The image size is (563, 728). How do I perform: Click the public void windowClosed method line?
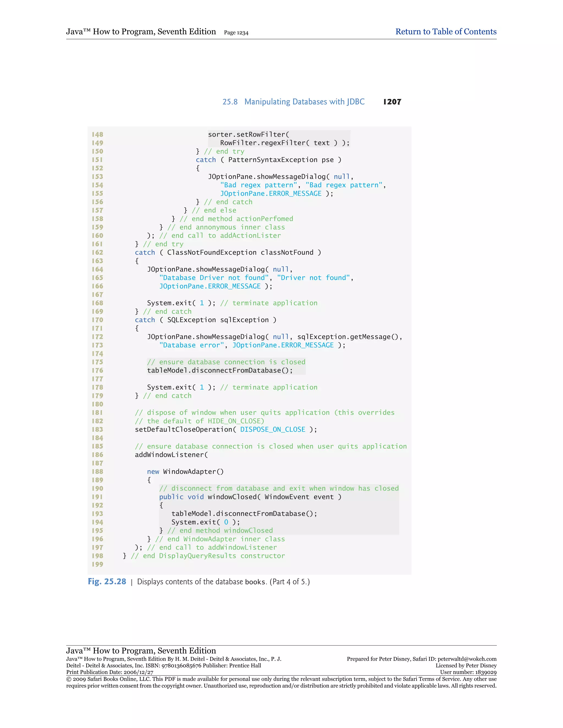coord(250,497)
